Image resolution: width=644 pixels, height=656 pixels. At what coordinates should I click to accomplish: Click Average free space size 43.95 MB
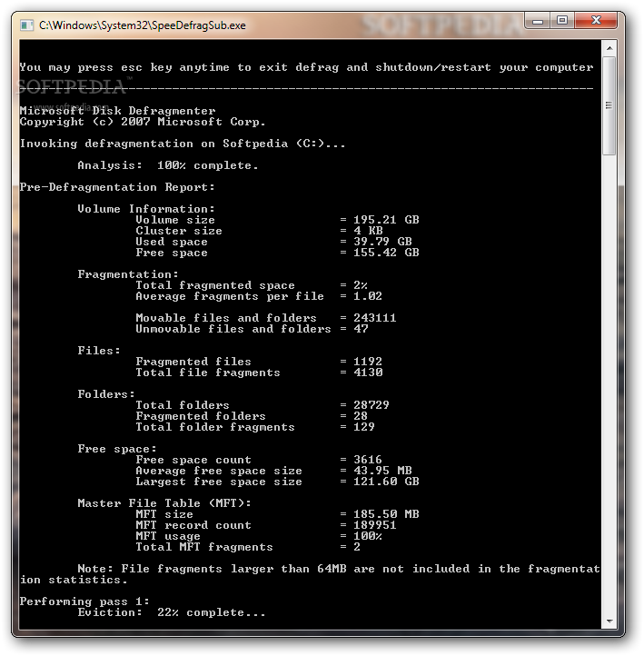coord(382,471)
